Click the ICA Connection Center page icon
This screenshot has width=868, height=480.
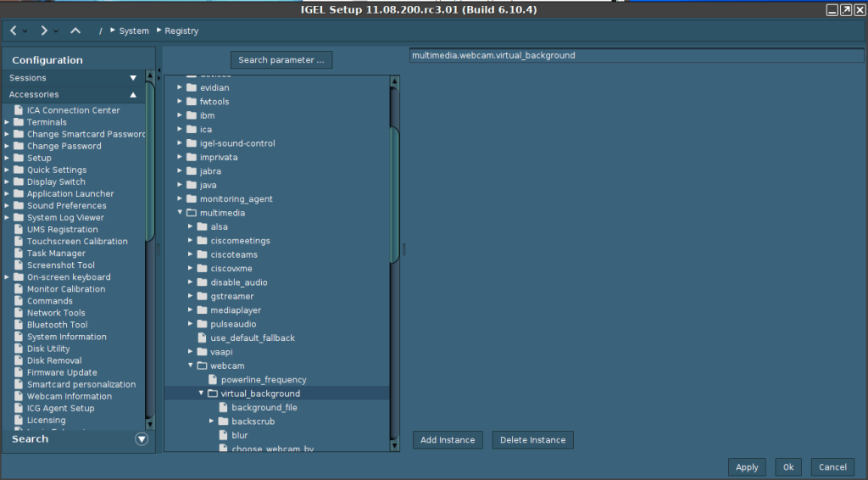point(19,110)
